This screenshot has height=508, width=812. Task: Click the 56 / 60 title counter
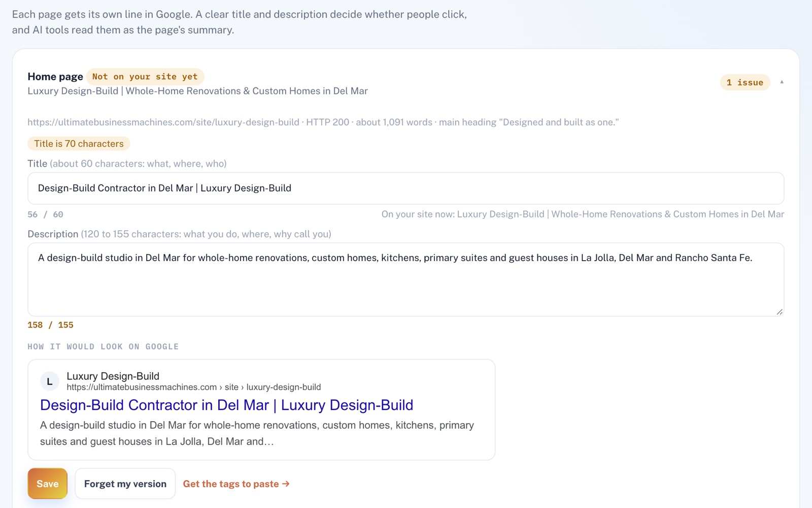tap(45, 214)
